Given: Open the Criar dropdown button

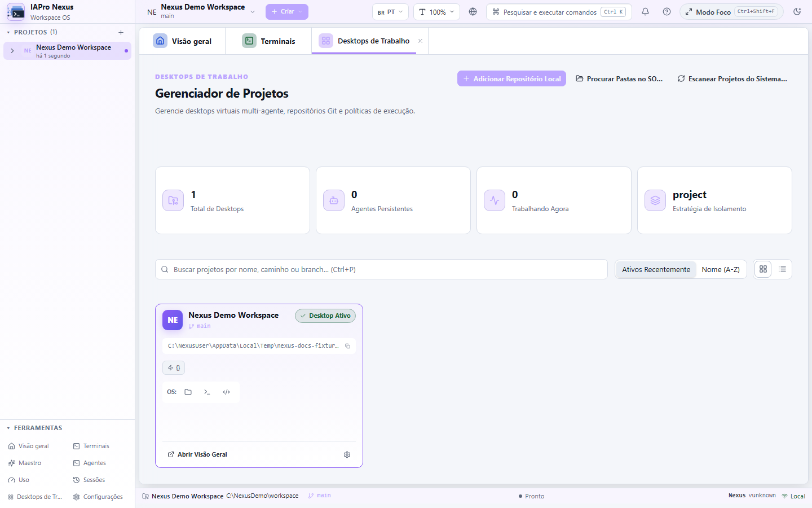Looking at the screenshot, I should [287, 12].
